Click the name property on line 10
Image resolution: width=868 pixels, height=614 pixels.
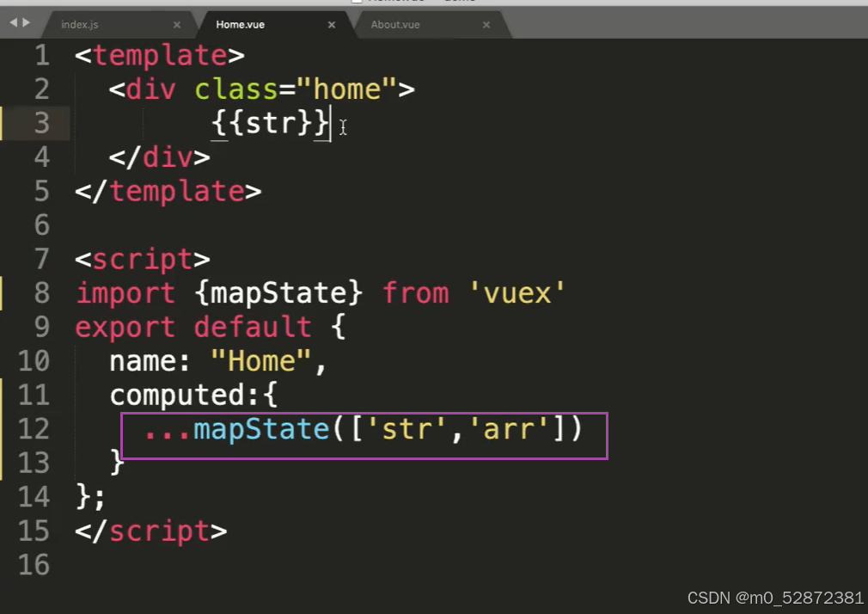(x=143, y=361)
